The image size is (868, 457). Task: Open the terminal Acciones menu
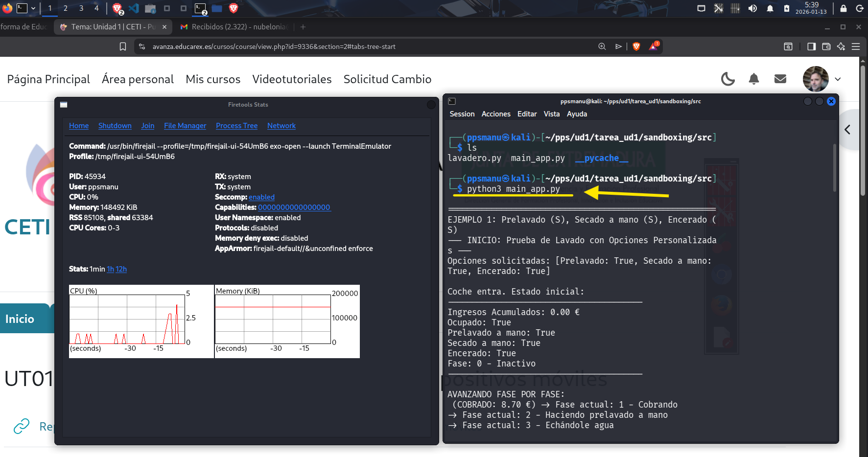tap(496, 114)
